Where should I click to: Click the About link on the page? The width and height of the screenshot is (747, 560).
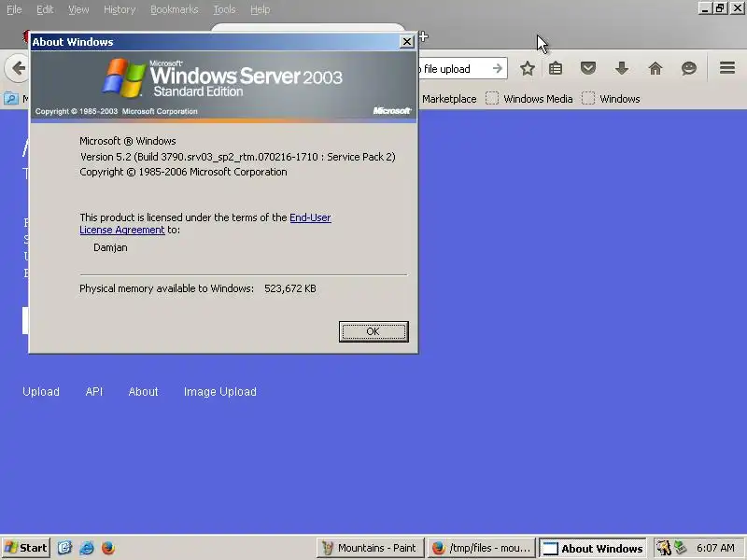143,391
